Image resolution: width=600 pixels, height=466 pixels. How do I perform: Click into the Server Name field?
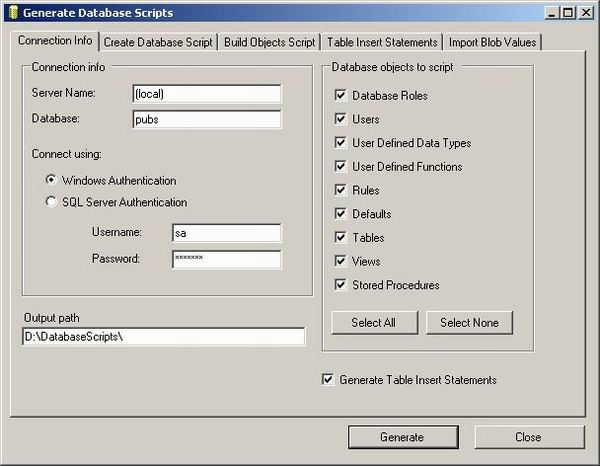[206, 94]
